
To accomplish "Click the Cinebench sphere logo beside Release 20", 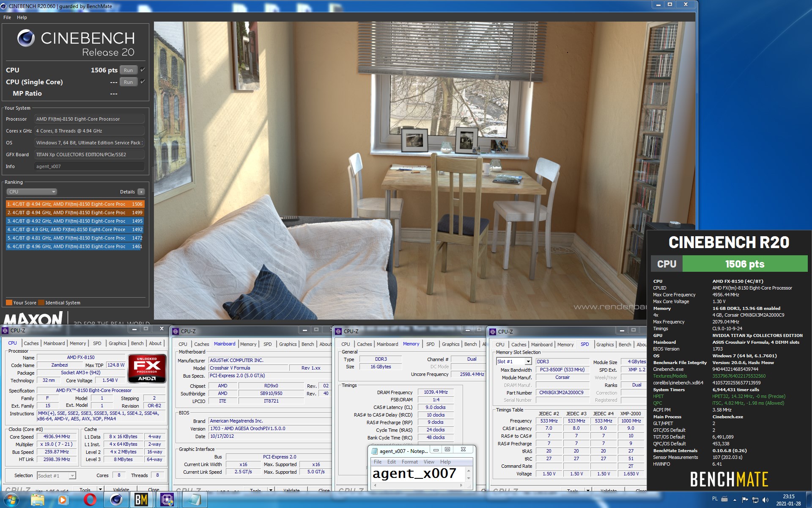I will 26,38.
